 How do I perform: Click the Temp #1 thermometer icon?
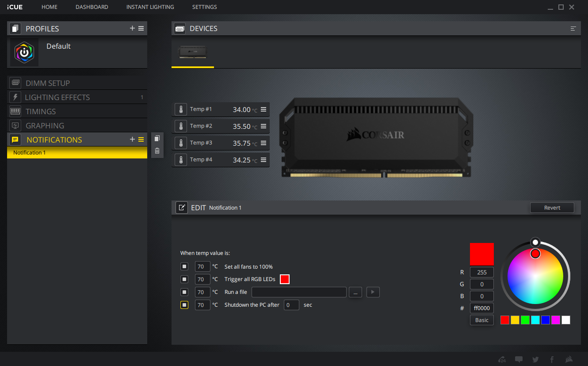coord(181,109)
